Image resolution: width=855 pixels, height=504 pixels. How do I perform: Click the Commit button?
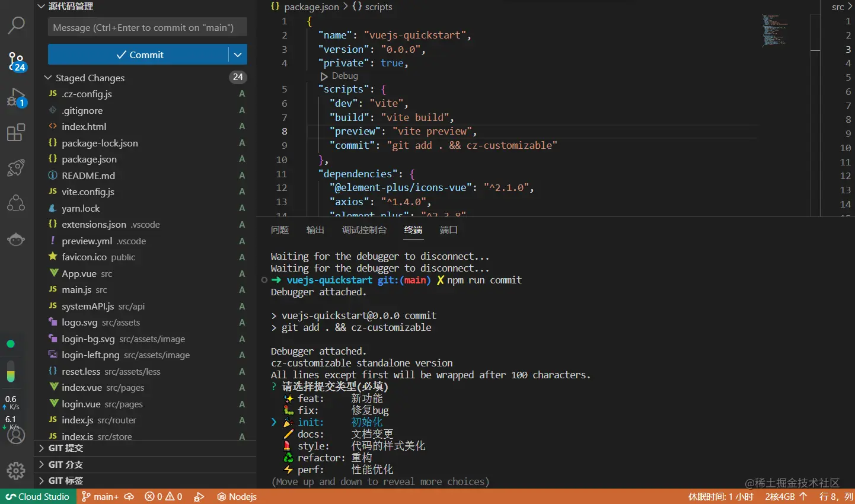click(x=138, y=55)
